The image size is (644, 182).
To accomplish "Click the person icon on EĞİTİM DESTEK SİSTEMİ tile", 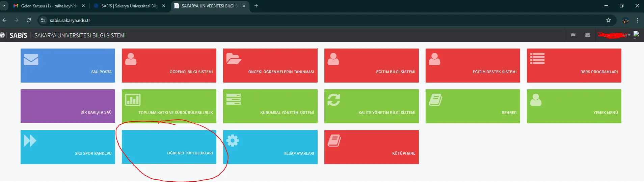I will [434, 59].
